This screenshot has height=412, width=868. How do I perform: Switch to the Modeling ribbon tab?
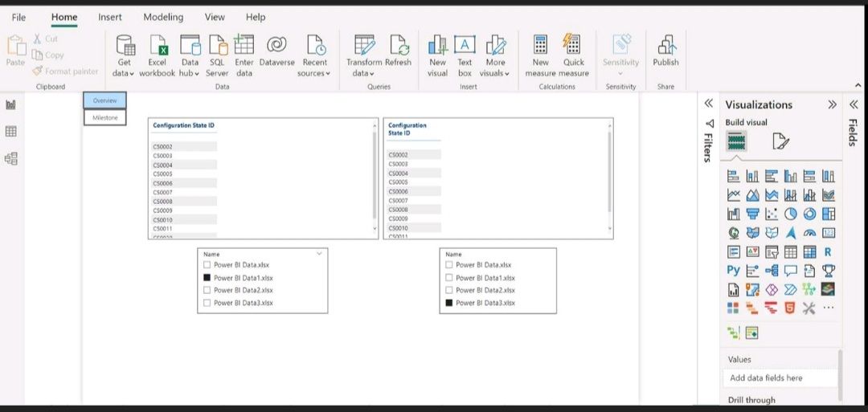163,17
